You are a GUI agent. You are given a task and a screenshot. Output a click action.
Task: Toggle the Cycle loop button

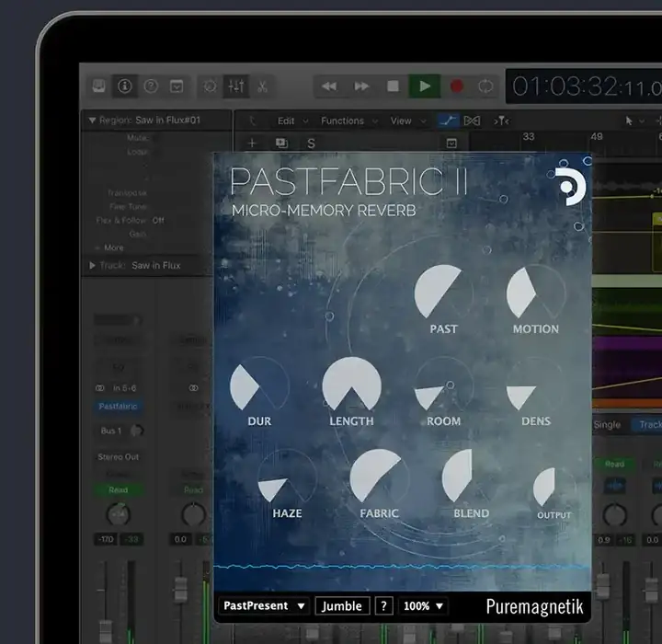coord(485,86)
